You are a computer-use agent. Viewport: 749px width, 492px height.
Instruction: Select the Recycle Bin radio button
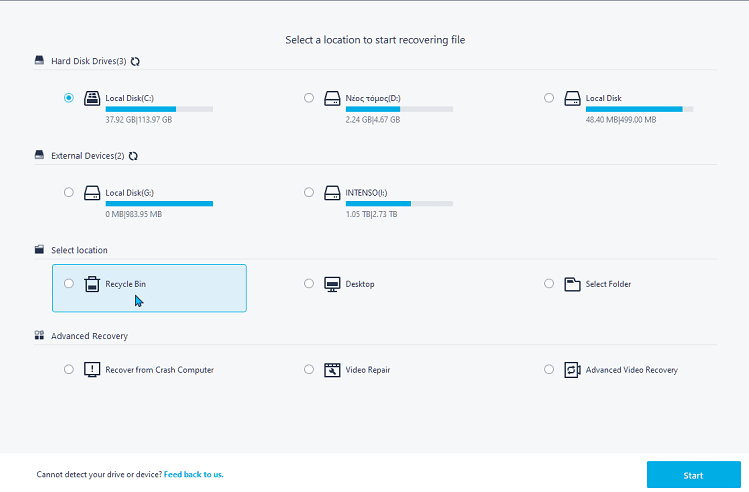(x=69, y=283)
